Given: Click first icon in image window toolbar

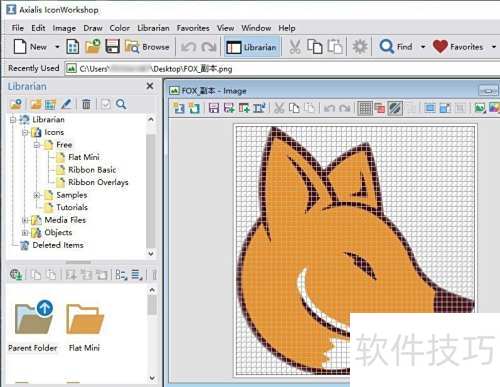Looking at the screenshot, I should [x=179, y=108].
